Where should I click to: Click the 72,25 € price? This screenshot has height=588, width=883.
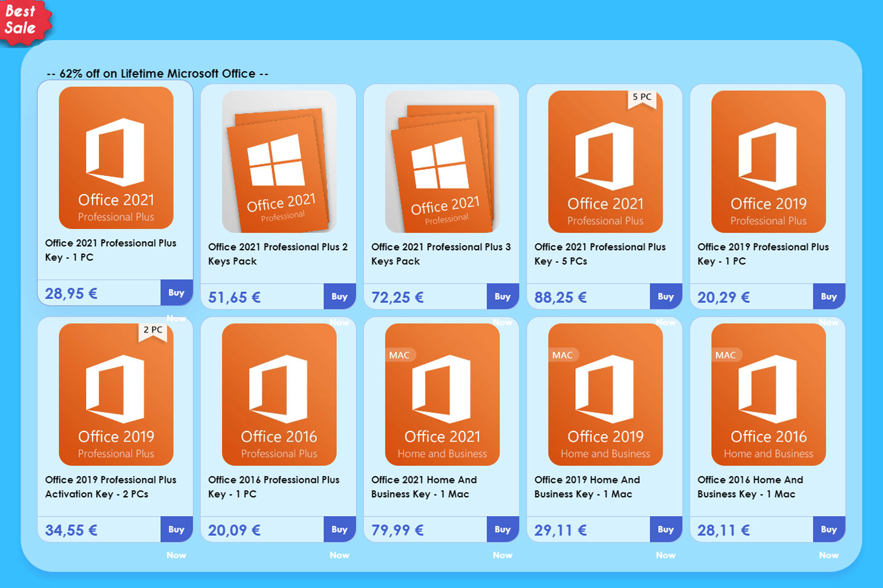397,297
